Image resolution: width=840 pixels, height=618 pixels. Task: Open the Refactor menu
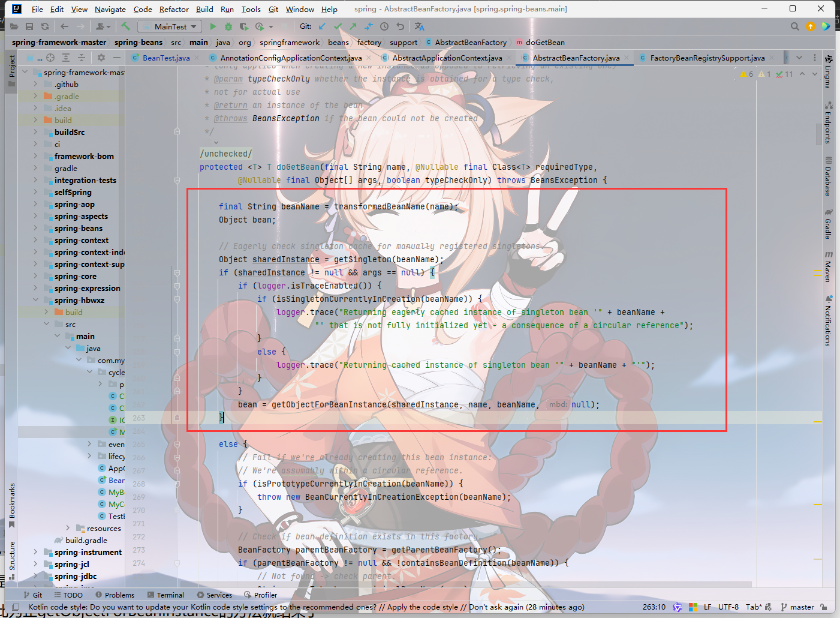pos(174,9)
